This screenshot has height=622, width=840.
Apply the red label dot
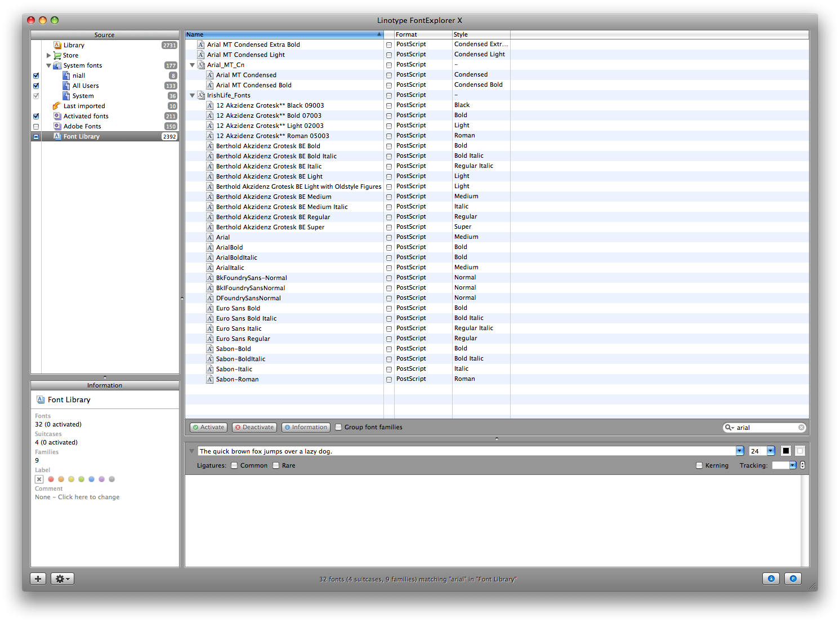51,479
